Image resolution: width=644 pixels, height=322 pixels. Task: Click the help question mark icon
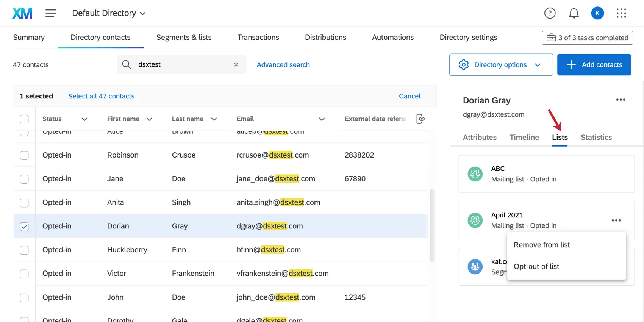[550, 13]
